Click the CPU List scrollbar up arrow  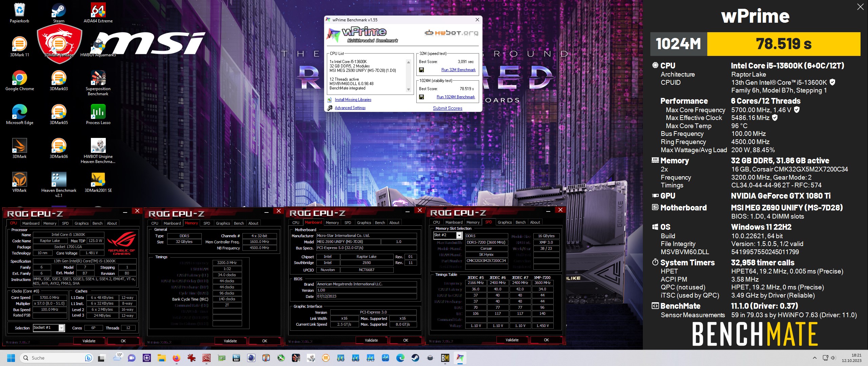(x=409, y=62)
